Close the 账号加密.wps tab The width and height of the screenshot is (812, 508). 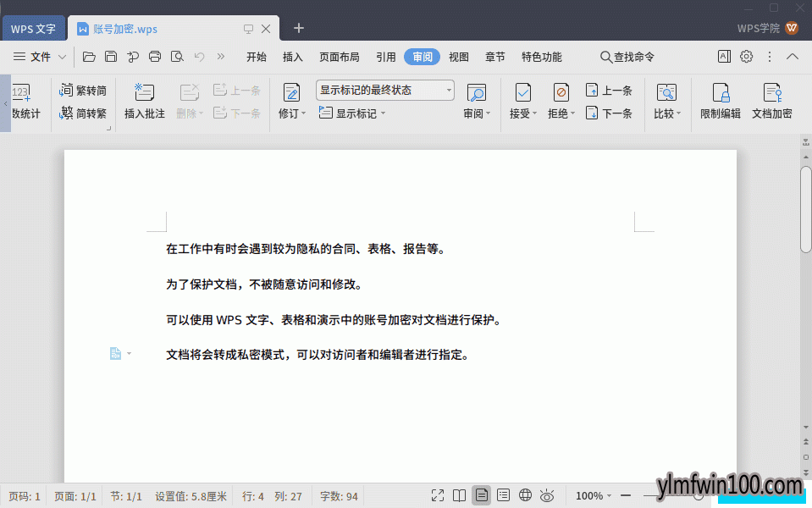coord(266,29)
